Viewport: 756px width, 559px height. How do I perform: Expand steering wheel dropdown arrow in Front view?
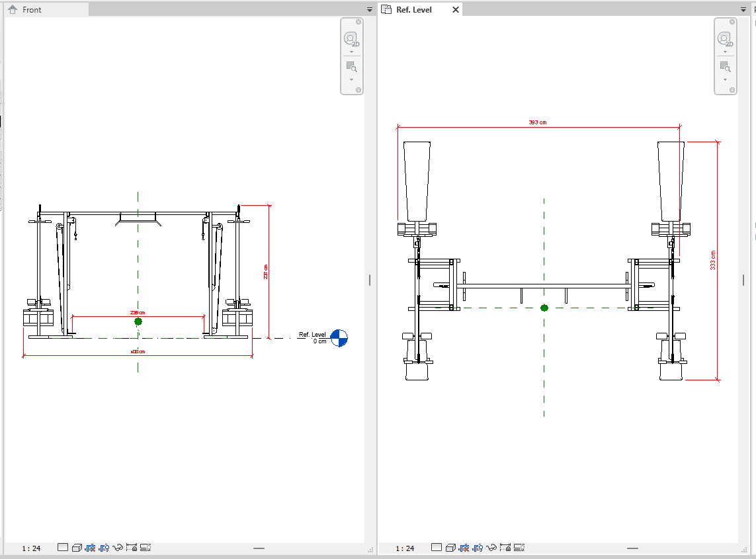pyautogui.click(x=352, y=52)
